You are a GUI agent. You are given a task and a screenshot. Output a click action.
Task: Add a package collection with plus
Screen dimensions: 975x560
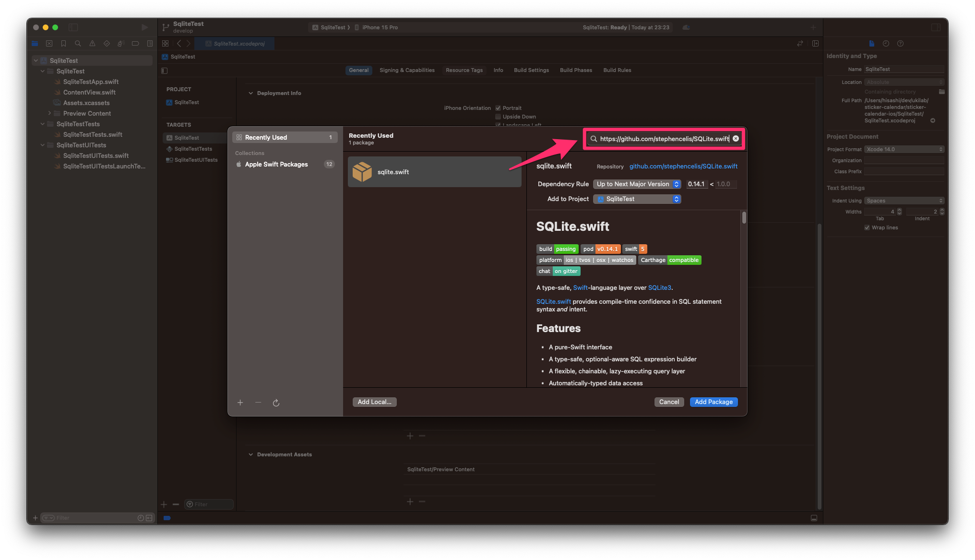(240, 403)
